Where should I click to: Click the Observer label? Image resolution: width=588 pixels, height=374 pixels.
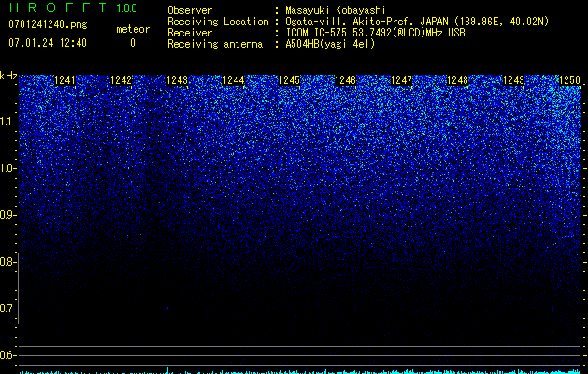[190, 10]
